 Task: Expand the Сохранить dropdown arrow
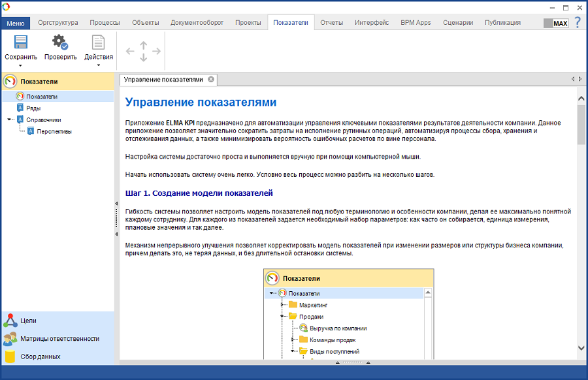coord(20,65)
